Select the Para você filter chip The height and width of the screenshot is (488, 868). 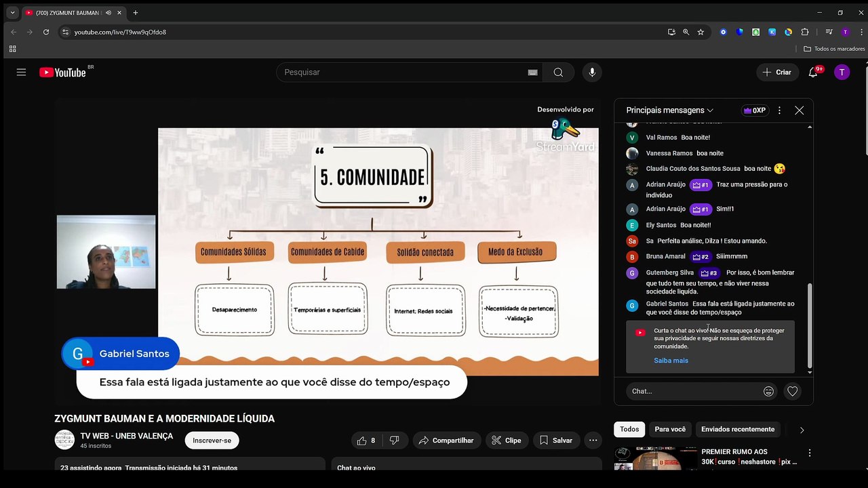(670, 429)
